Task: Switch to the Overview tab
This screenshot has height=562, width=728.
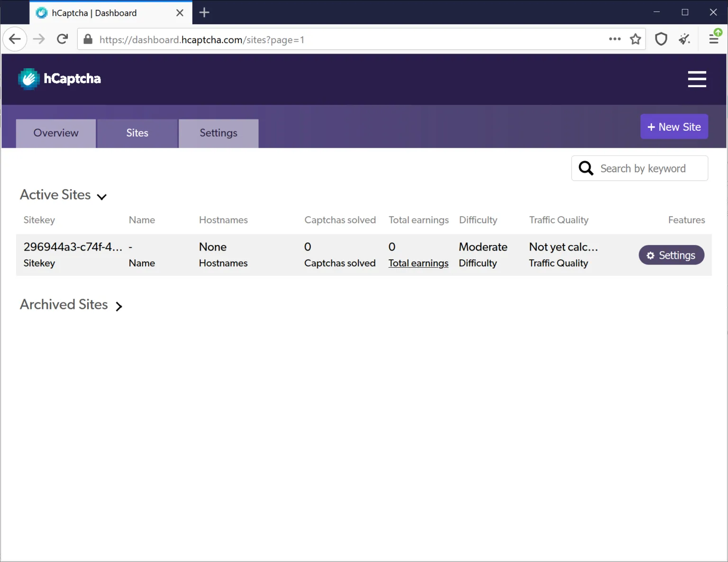Action: [55, 133]
